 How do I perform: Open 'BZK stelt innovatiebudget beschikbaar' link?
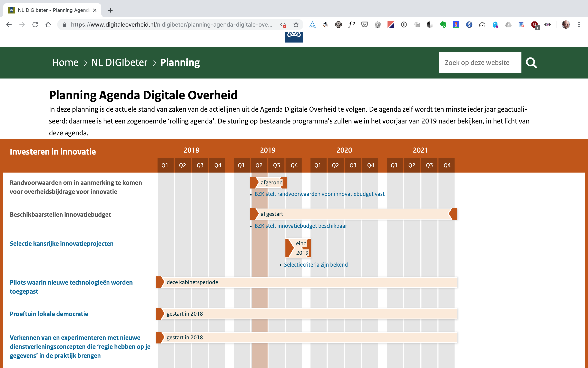tap(301, 226)
